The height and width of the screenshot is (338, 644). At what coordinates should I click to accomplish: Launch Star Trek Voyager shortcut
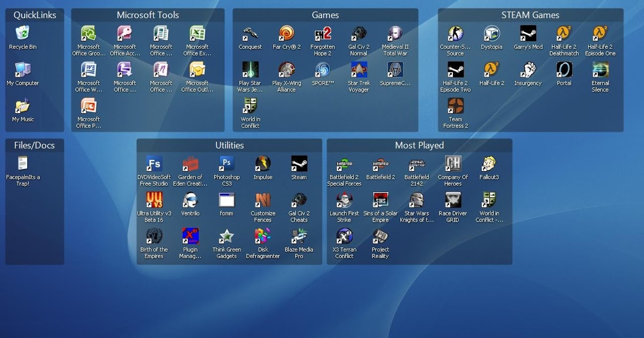[x=358, y=70]
